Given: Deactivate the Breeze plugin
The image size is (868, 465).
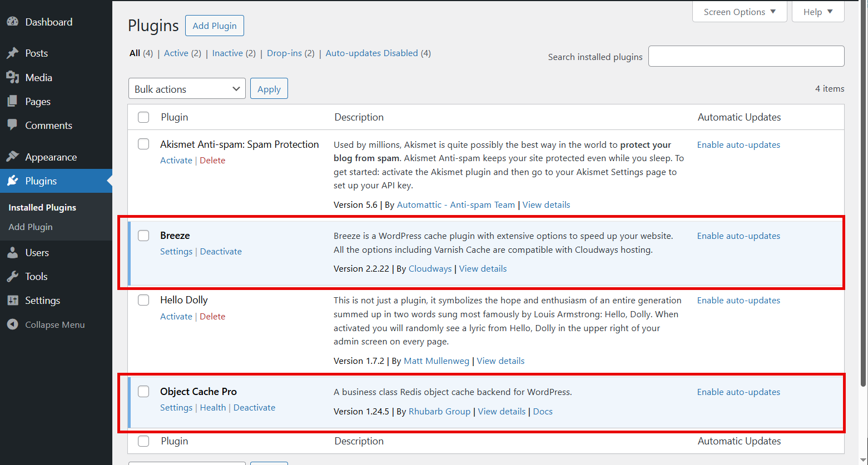Looking at the screenshot, I should click(x=221, y=252).
